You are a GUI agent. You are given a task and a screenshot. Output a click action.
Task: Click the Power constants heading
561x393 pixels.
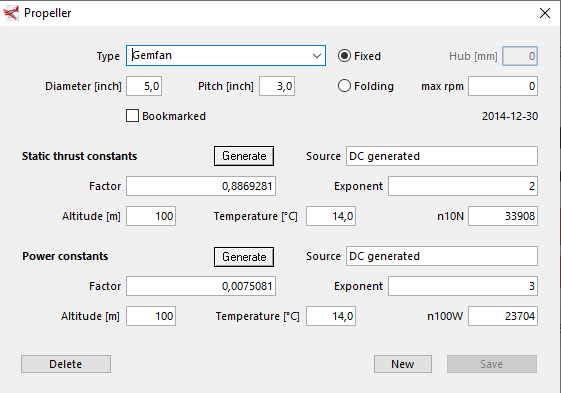coord(65,256)
